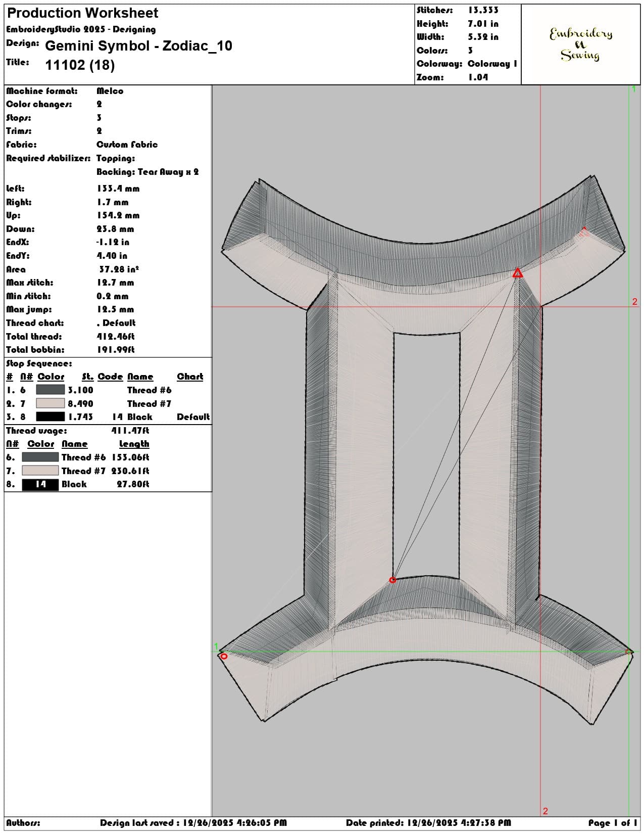Click the Thread #7 length 230.61ft

tap(130, 471)
